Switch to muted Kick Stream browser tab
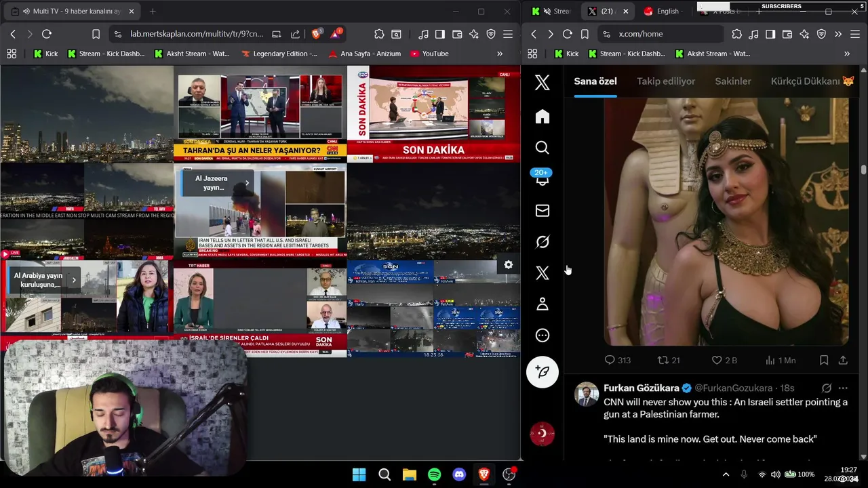 tap(553, 12)
